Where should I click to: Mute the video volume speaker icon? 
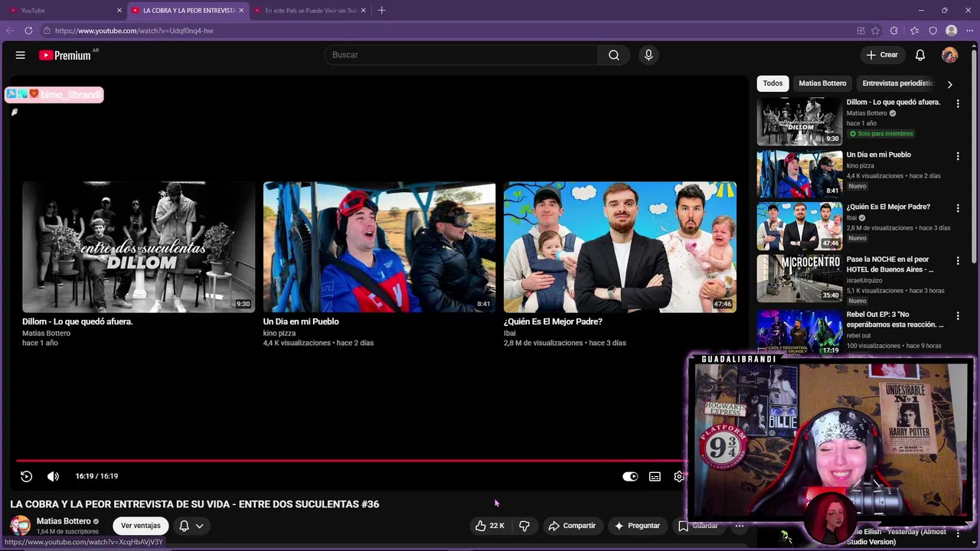pos(53,476)
